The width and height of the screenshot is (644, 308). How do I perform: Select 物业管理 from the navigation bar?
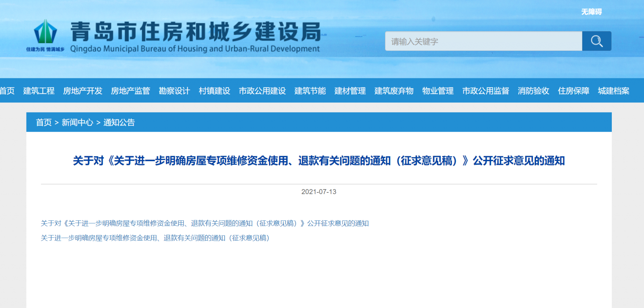[x=438, y=91]
